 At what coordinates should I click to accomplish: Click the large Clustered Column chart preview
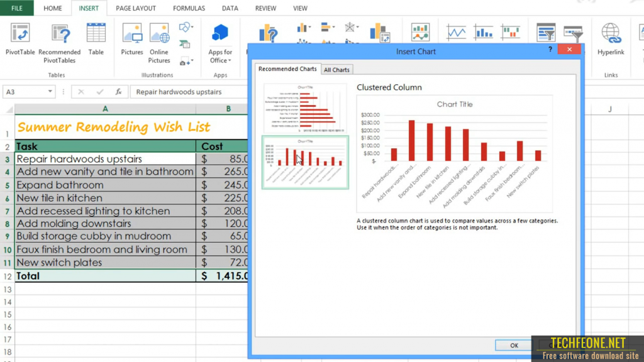(455, 153)
